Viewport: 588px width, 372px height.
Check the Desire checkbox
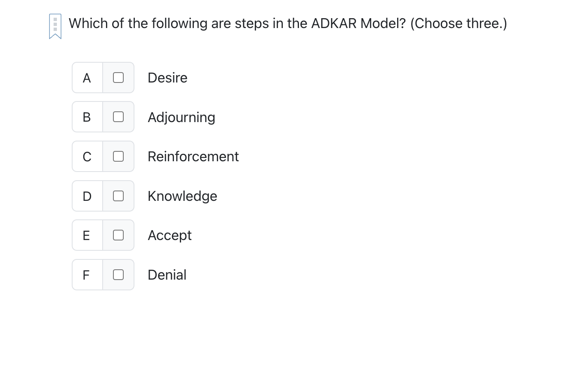click(x=118, y=78)
